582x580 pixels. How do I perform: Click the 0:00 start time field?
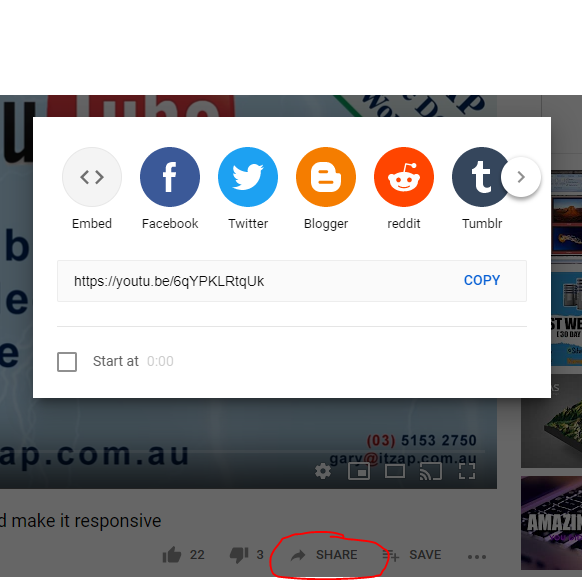point(160,361)
